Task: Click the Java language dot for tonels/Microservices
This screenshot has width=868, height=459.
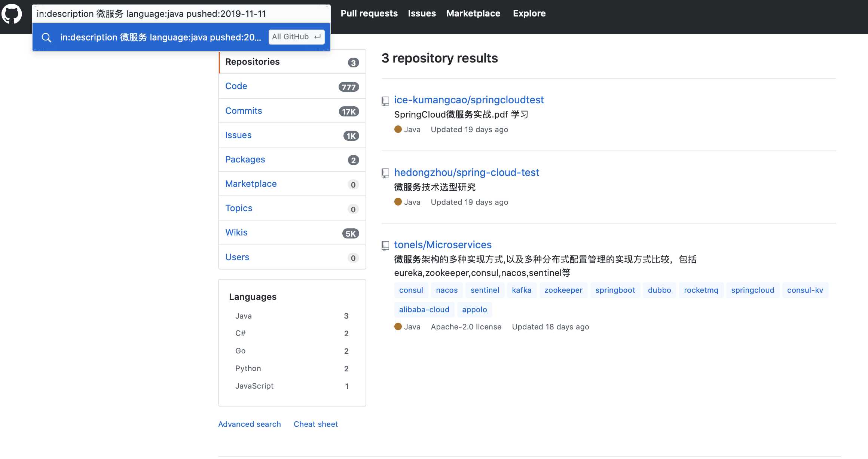Action: pos(398,326)
